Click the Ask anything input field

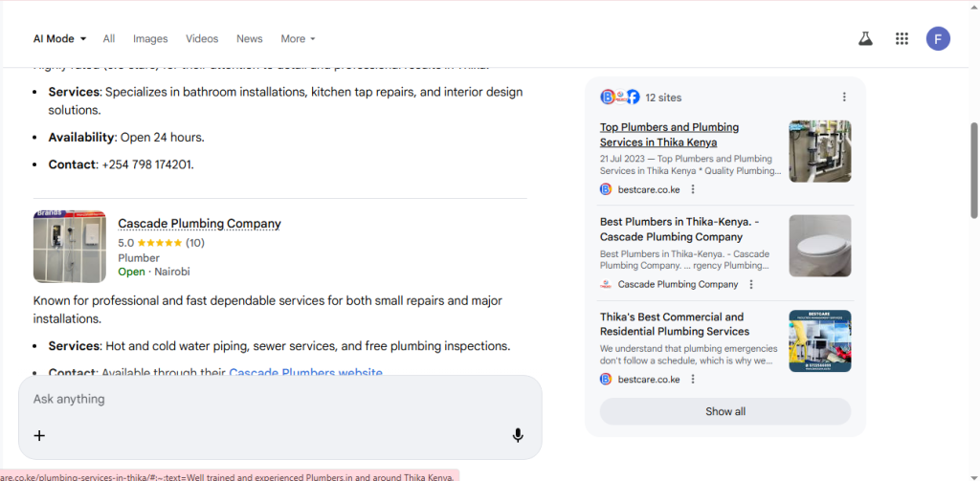tap(280, 399)
